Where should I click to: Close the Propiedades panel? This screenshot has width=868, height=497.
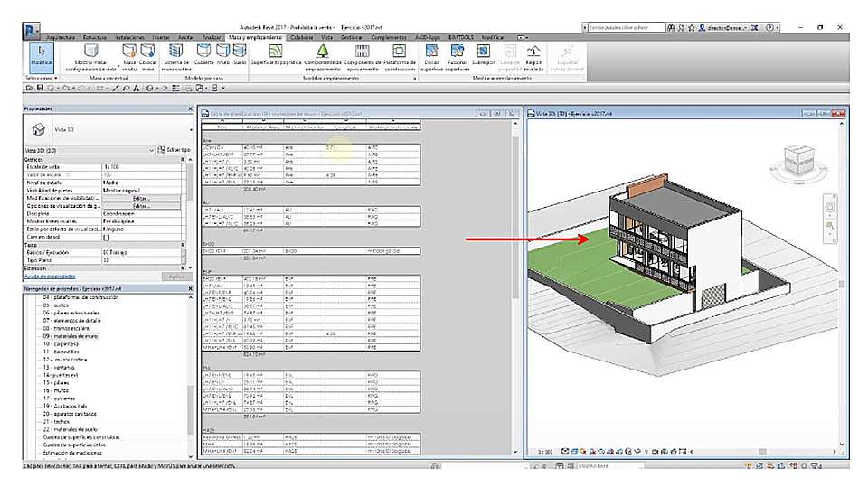(x=191, y=109)
